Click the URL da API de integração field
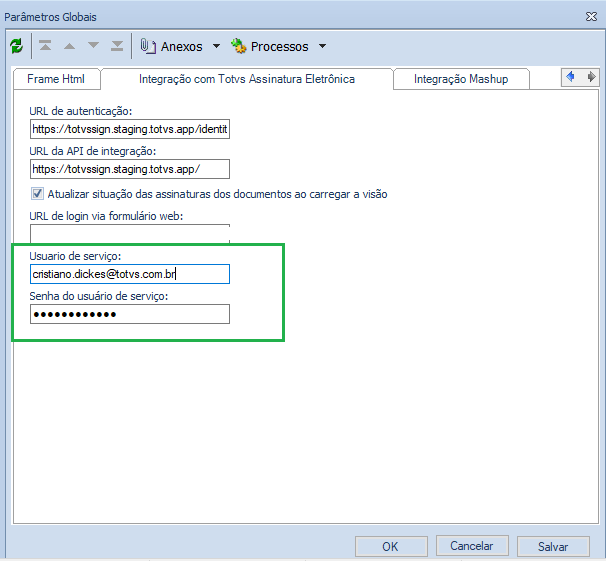 (x=130, y=169)
